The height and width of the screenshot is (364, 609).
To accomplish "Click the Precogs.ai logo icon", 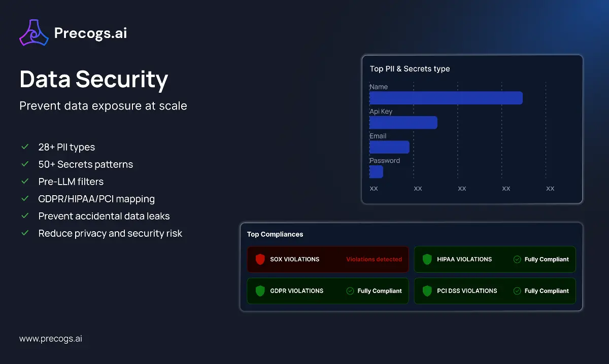I will pyautogui.click(x=33, y=33).
